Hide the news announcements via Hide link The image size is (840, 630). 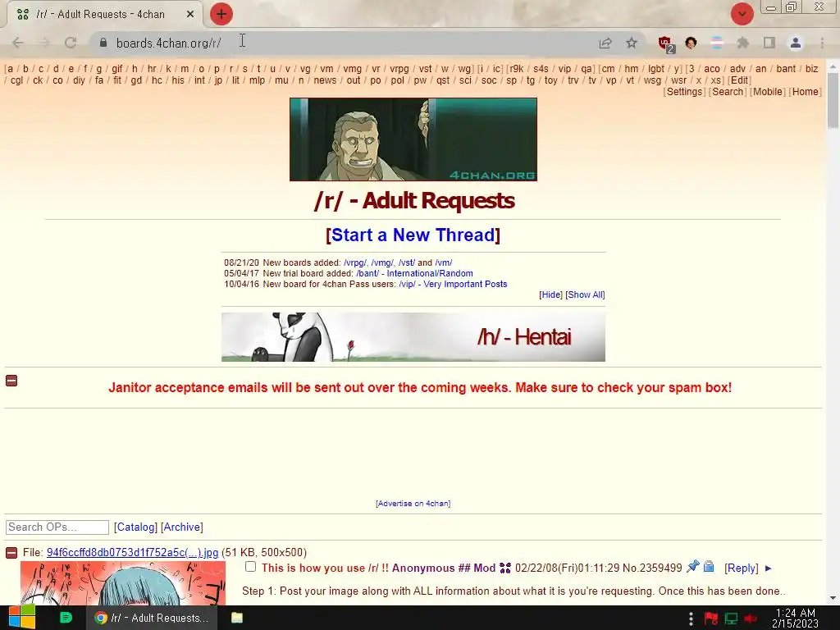(x=550, y=294)
